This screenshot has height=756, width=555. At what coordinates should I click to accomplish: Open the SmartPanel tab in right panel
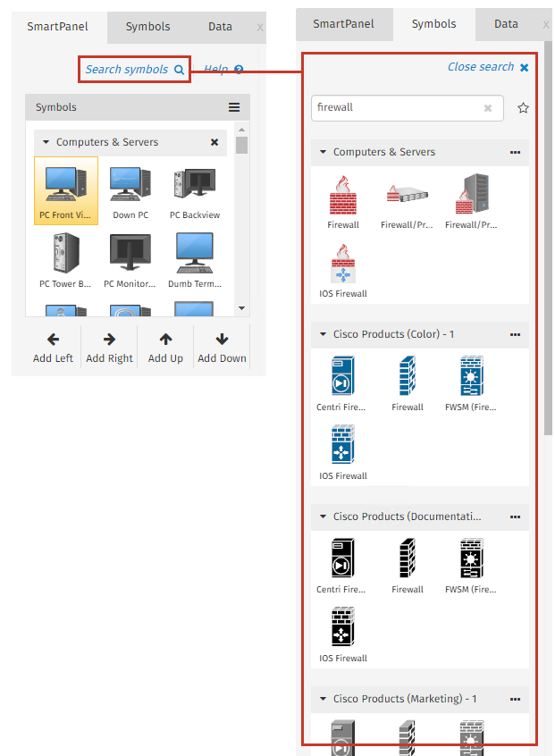coord(343,24)
